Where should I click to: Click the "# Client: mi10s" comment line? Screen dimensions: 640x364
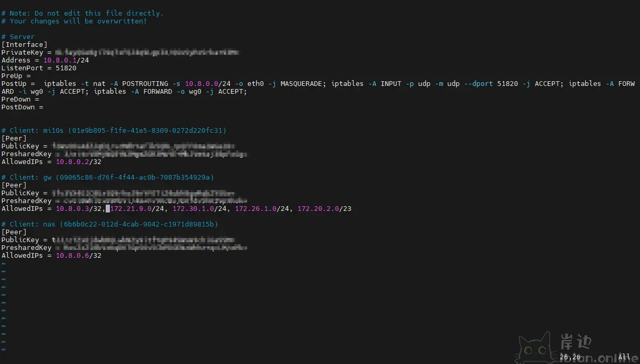click(x=114, y=130)
